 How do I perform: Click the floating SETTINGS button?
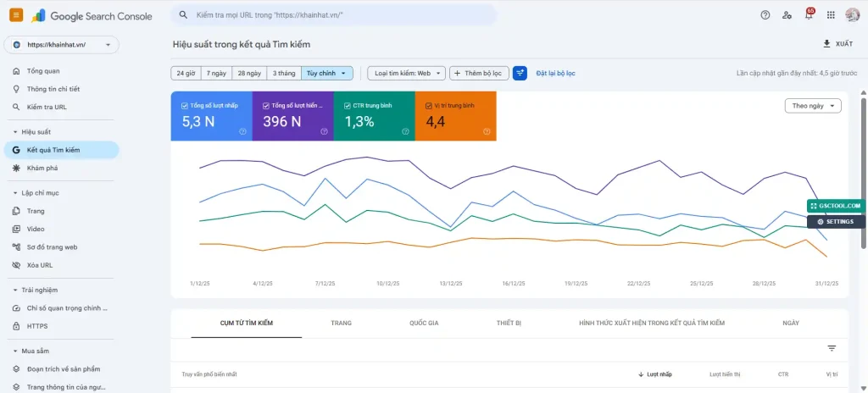pyautogui.click(x=836, y=222)
